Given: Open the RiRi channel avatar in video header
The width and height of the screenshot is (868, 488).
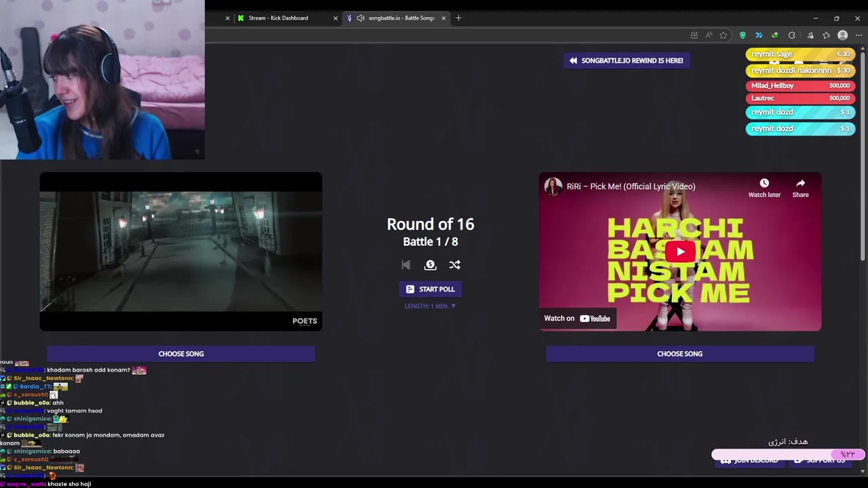Looking at the screenshot, I should [553, 186].
